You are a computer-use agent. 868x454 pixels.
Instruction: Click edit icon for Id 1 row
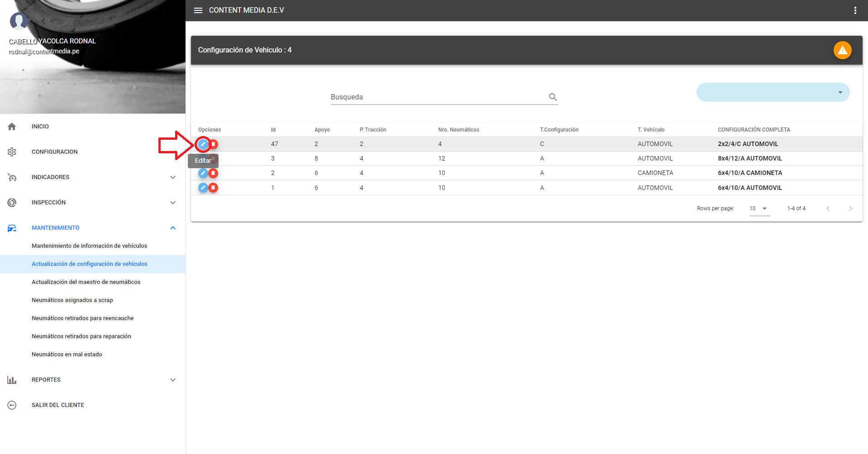tap(203, 188)
